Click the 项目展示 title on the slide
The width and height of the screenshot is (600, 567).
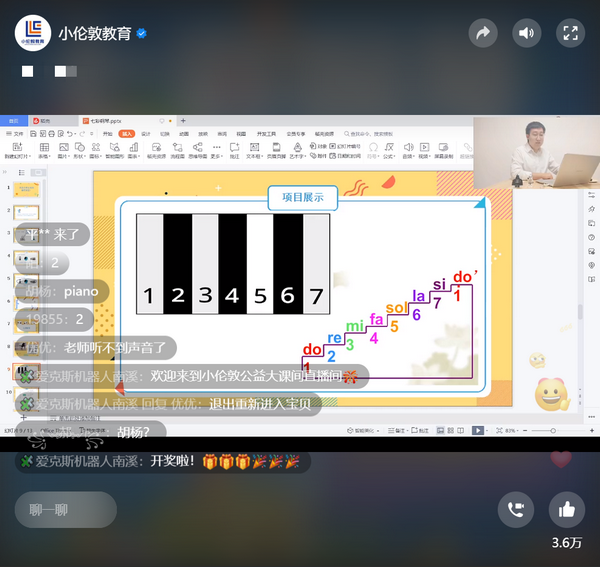[303, 197]
